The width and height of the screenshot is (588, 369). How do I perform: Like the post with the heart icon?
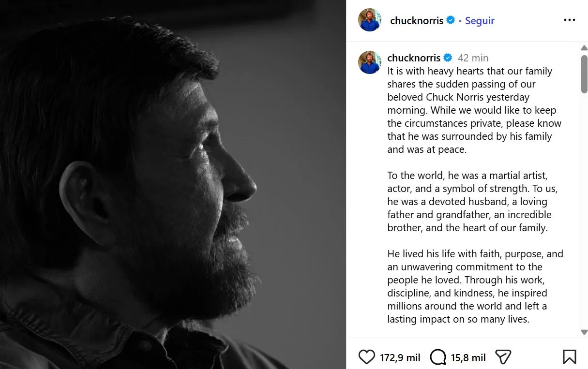[366, 357]
